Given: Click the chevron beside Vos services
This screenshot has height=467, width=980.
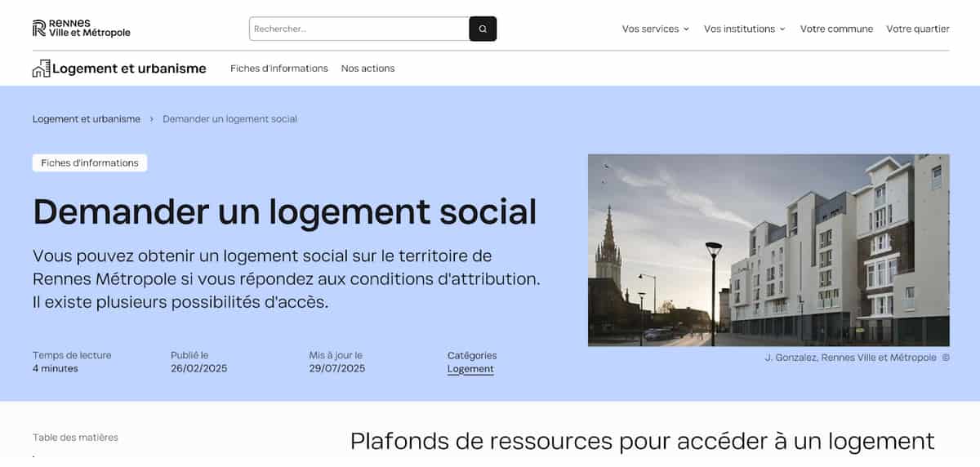Looking at the screenshot, I should (686, 29).
